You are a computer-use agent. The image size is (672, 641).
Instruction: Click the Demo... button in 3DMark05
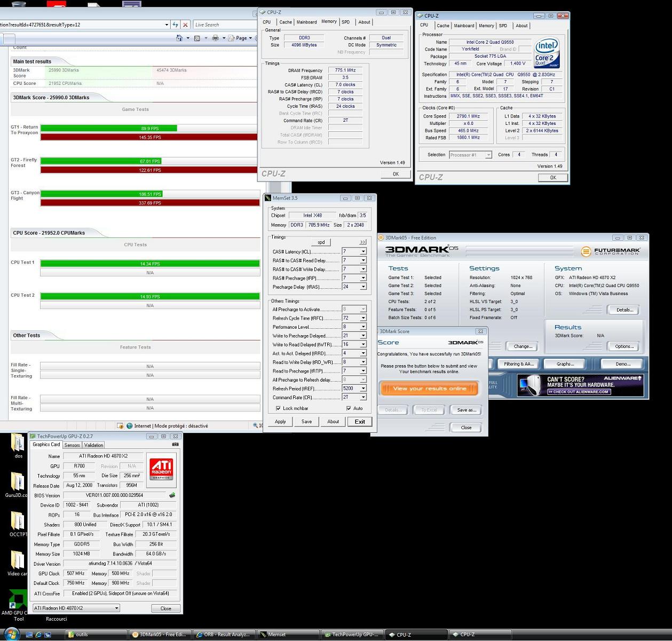(623, 364)
